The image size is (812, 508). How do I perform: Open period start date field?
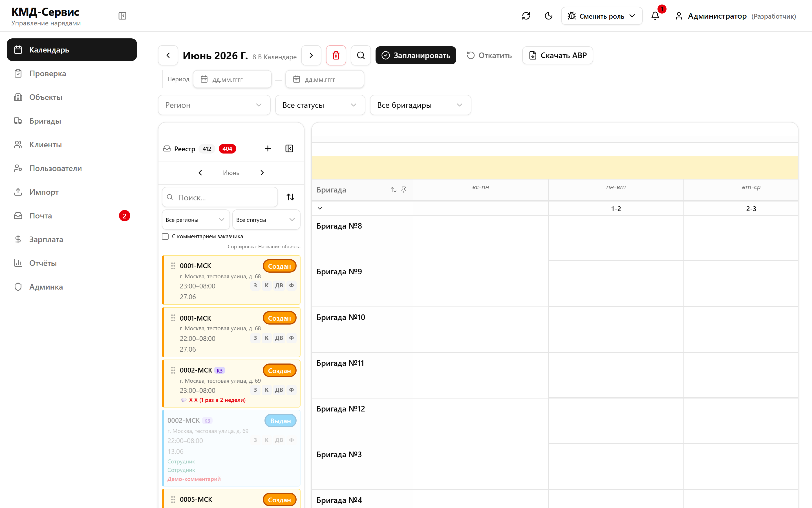pos(232,79)
